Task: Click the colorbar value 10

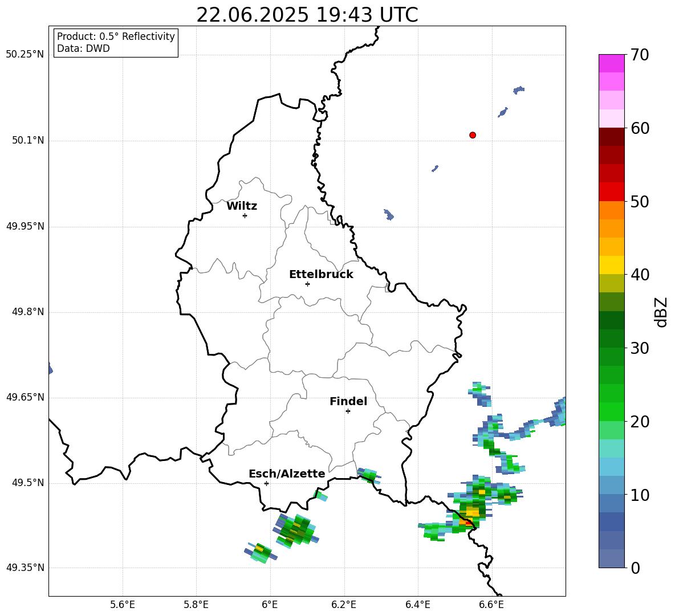Action: tap(640, 495)
